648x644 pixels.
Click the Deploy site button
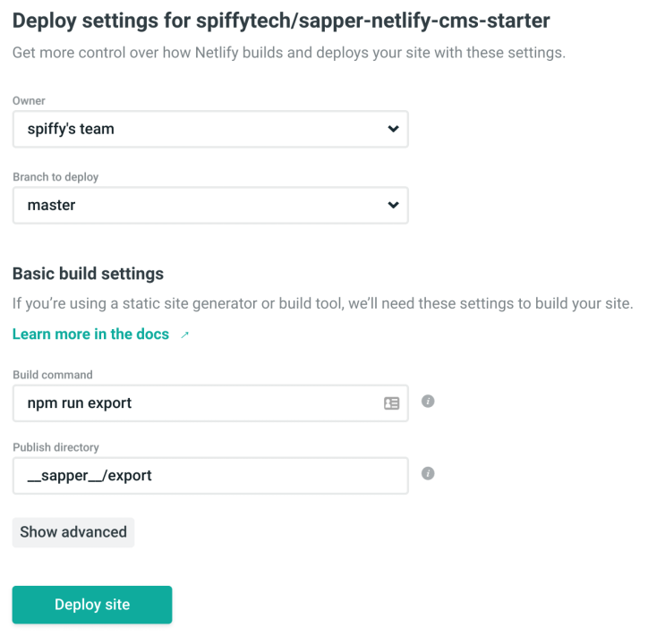[x=92, y=605]
